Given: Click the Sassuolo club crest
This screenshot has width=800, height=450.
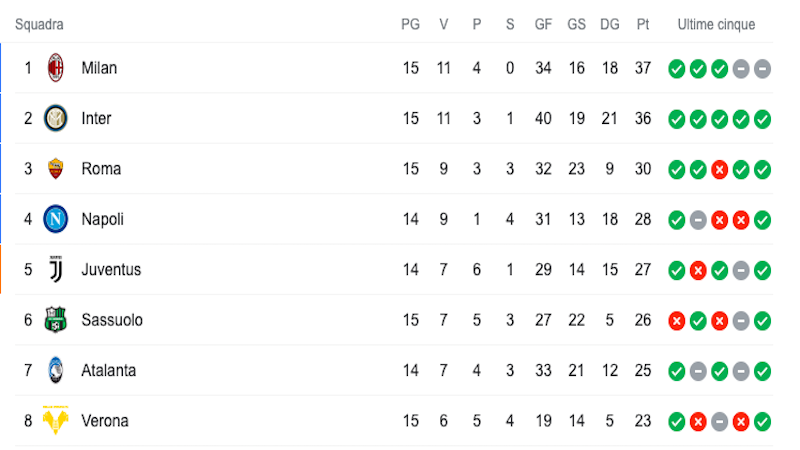Looking at the screenshot, I should pyautogui.click(x=56, y=319).
